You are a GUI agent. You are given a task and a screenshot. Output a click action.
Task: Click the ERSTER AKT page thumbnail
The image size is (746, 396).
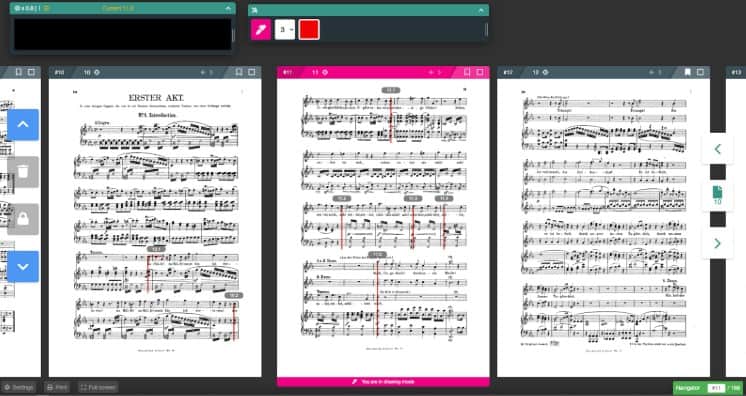tap(155, 228)
